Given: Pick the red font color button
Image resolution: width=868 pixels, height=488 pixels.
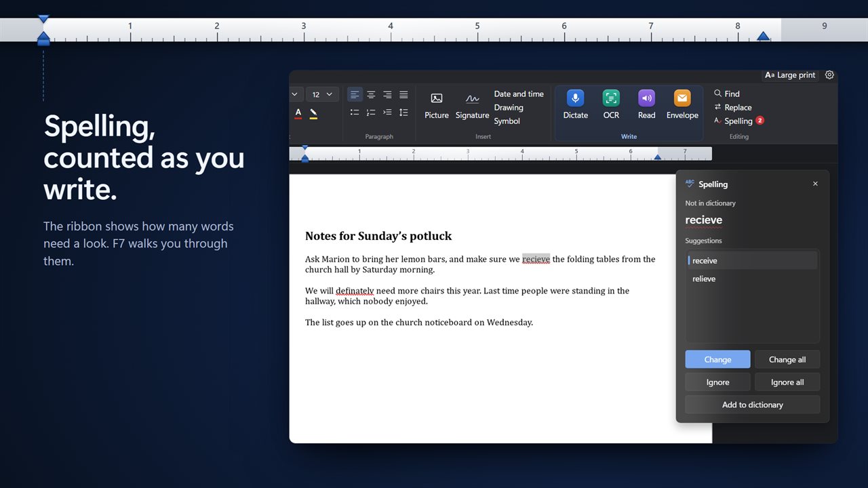Looking at the screenshot, I should (x=298, y=113).
